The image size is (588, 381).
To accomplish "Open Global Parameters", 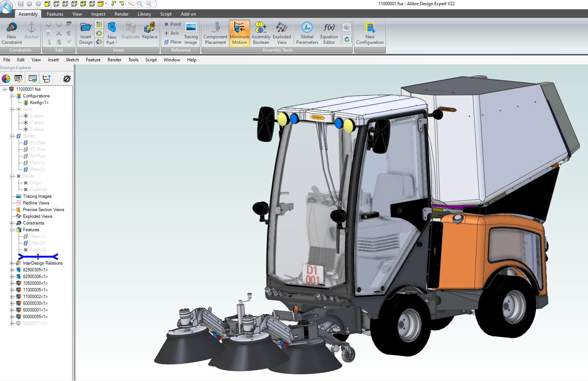I will [x=307, y=33].
